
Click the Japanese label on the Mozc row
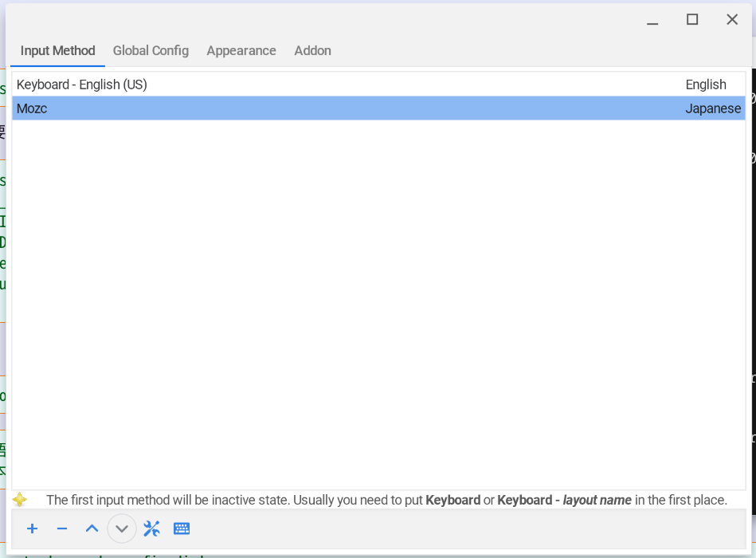(x=713, y=108)
